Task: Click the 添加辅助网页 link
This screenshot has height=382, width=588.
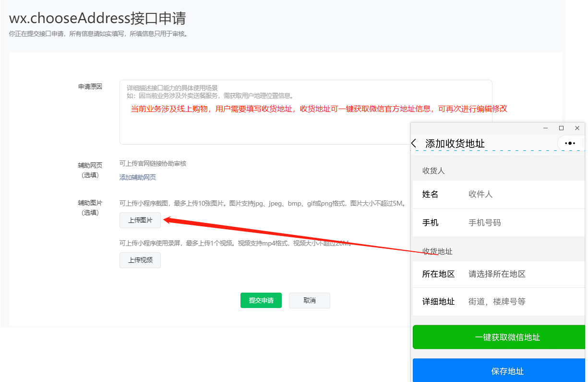Action: point(138,177)
